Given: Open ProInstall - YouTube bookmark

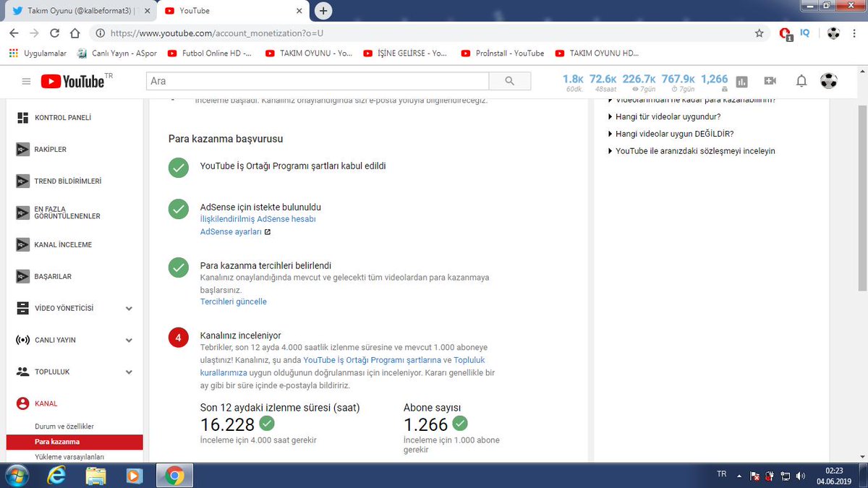Looking at the screenshot, I should [x=502, y=53].
